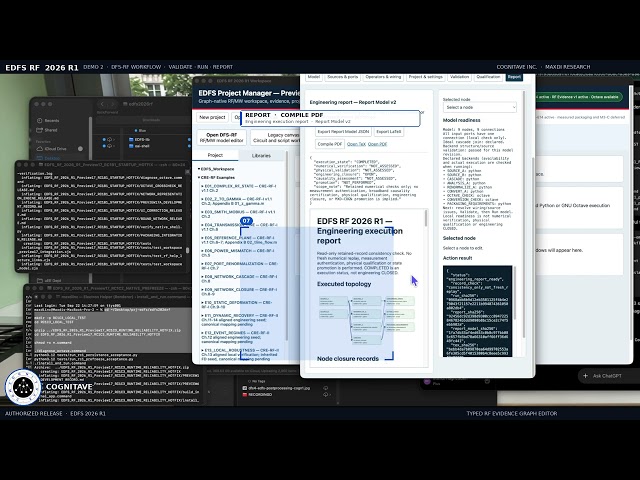The image size is (640, 480).
Task: Select E12_EVENT_REGIMES tree row
Action: click(237, 337)
